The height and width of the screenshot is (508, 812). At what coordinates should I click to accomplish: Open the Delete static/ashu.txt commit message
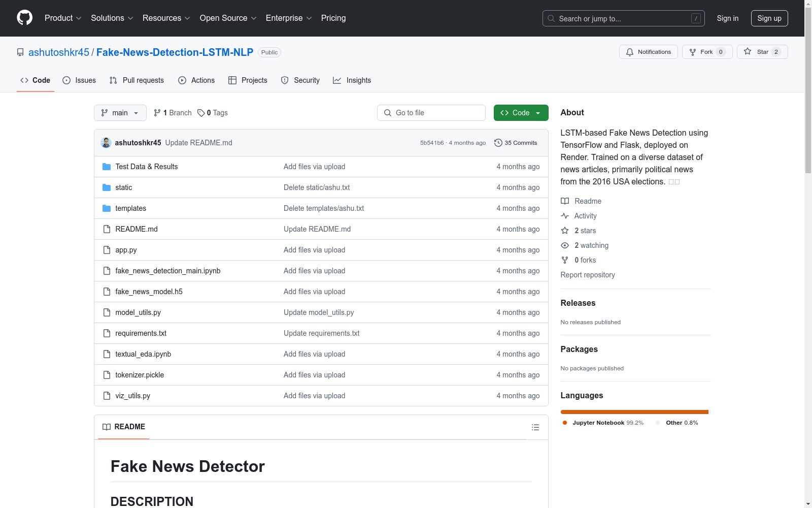pos(317,187)
